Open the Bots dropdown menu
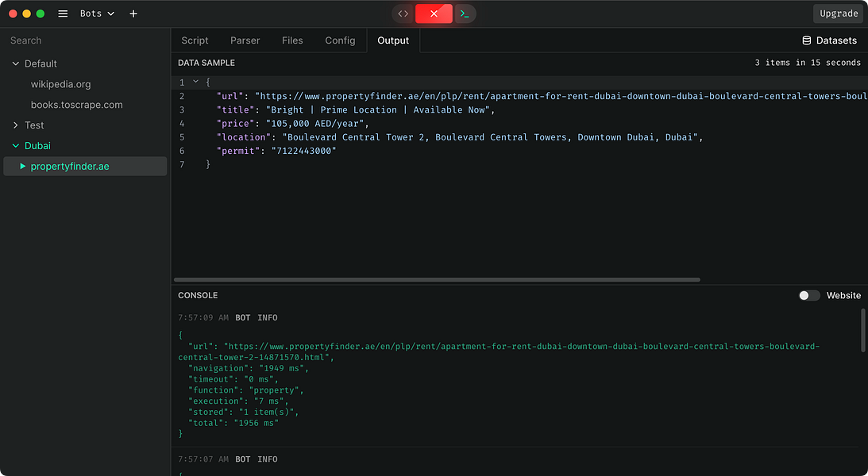This screenshot has height=476, width=868. tap(98, 13)
